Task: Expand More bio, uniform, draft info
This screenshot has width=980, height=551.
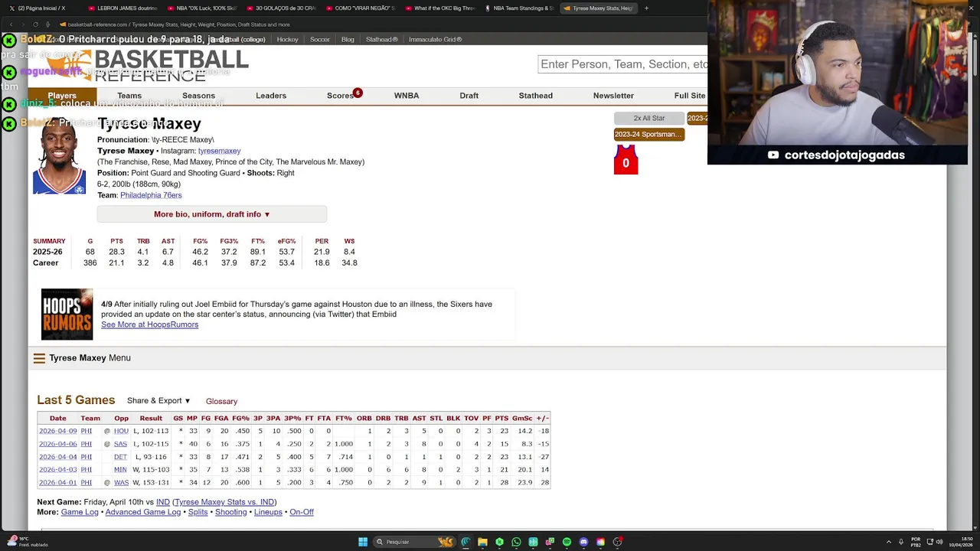Action: point(211,214)
